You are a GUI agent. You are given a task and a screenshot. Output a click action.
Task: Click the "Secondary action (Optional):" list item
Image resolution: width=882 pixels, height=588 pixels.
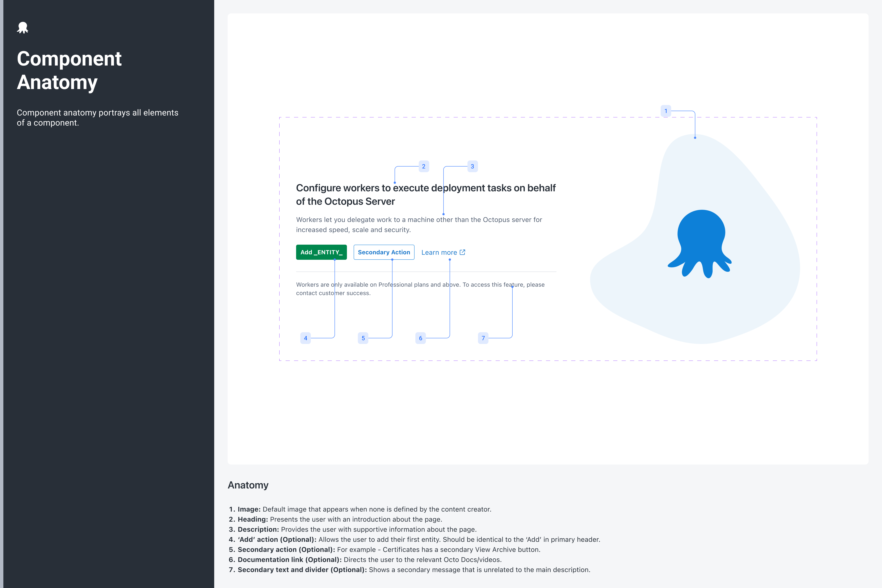(384, 550)
